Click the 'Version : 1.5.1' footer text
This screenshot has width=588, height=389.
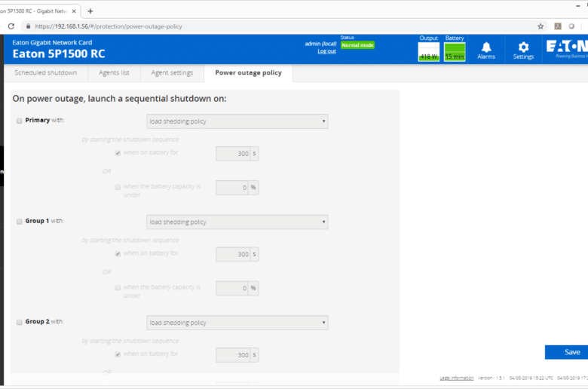[x=492, y=378]
